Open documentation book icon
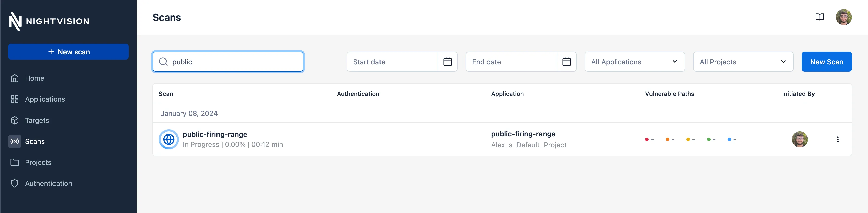868x213 pixels. (x=820, y=17)
